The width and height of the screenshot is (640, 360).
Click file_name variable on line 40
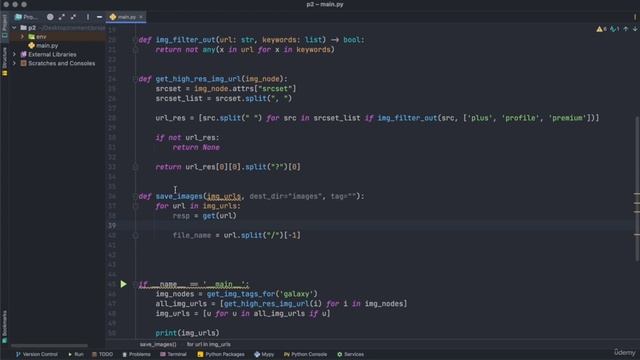pyautogui.click(x=192, y=236)
